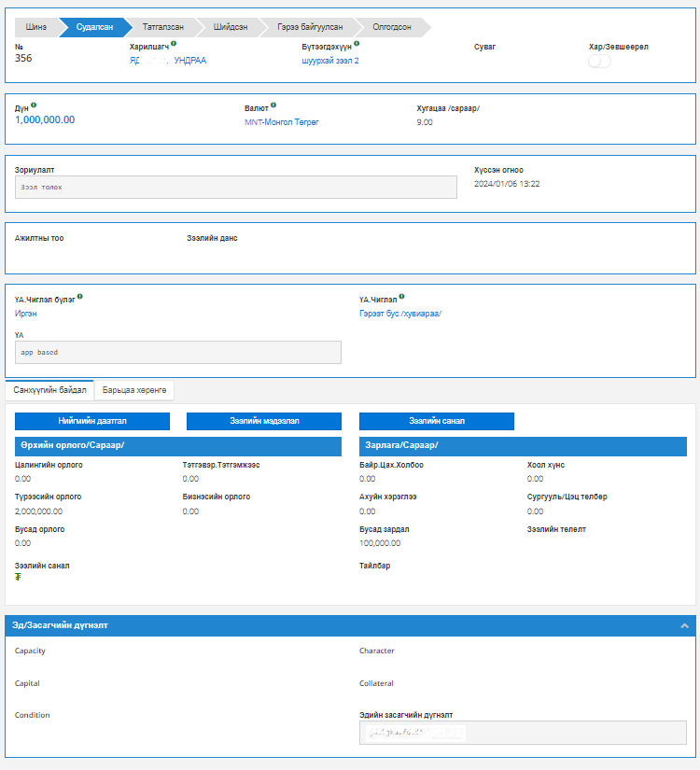This screenshot has width=700, height=770.
Task: Switch to the Санхүүгийн байдал tab
Action: (49, 390)
